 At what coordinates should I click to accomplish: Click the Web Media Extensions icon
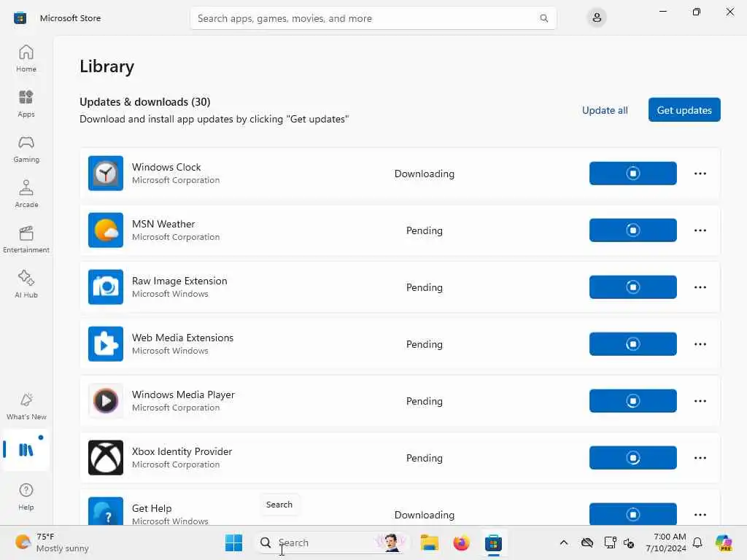106,344
